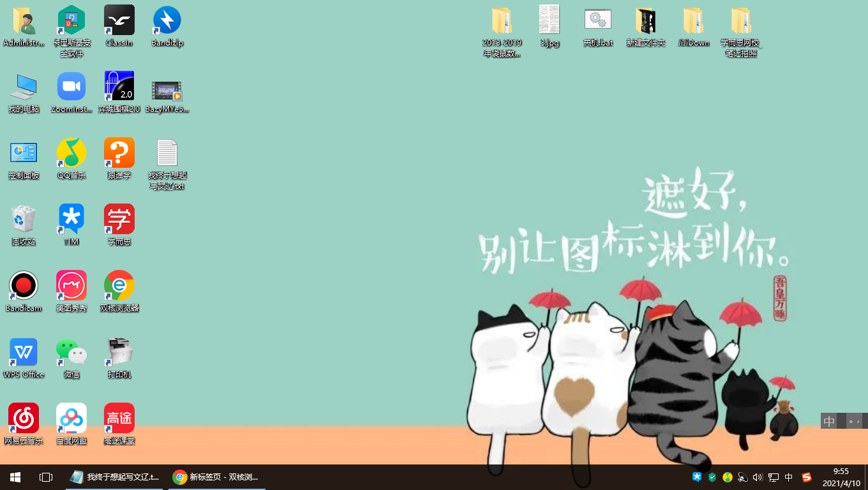Open the 跟谁学 app shortcut
Image resolution: width=868 pixels, height=490 pixels.
119,160
